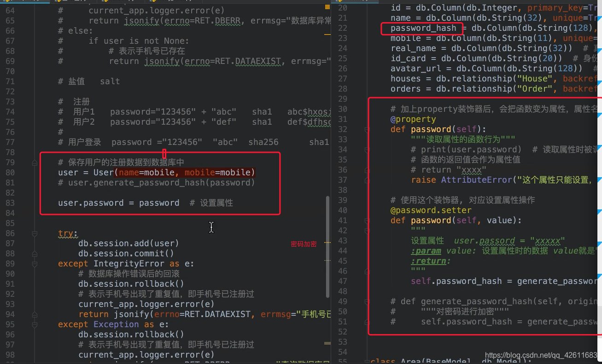Click line number 83 in left gutter

(10, 203)
